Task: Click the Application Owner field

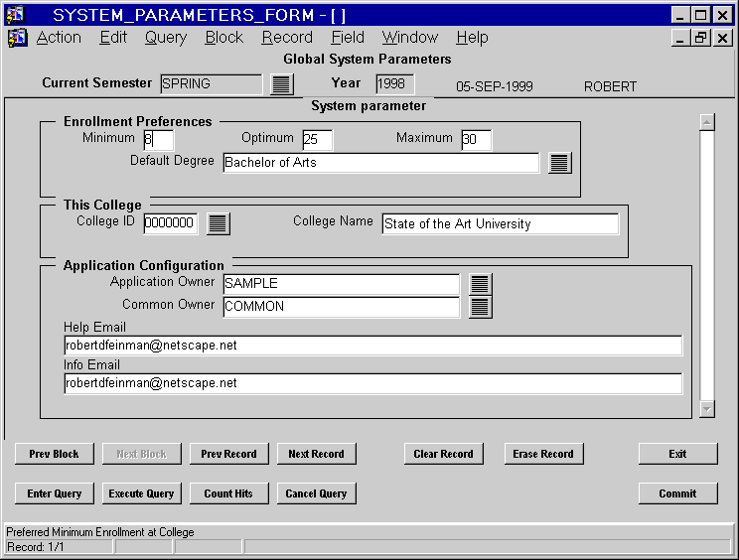Action: click(342, 284)
